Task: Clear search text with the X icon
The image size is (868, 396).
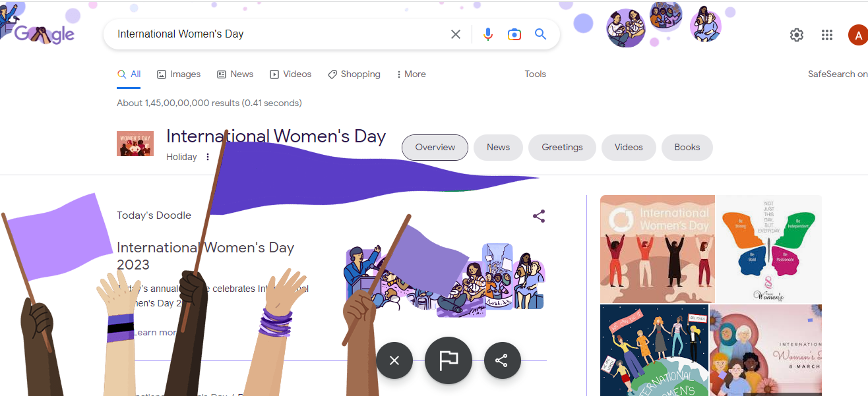Action: 455,34
